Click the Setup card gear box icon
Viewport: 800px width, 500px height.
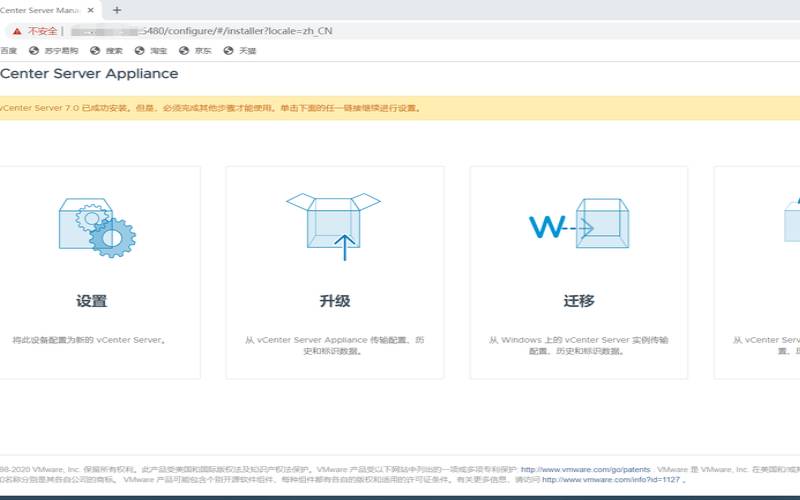[x=97, y=228]
